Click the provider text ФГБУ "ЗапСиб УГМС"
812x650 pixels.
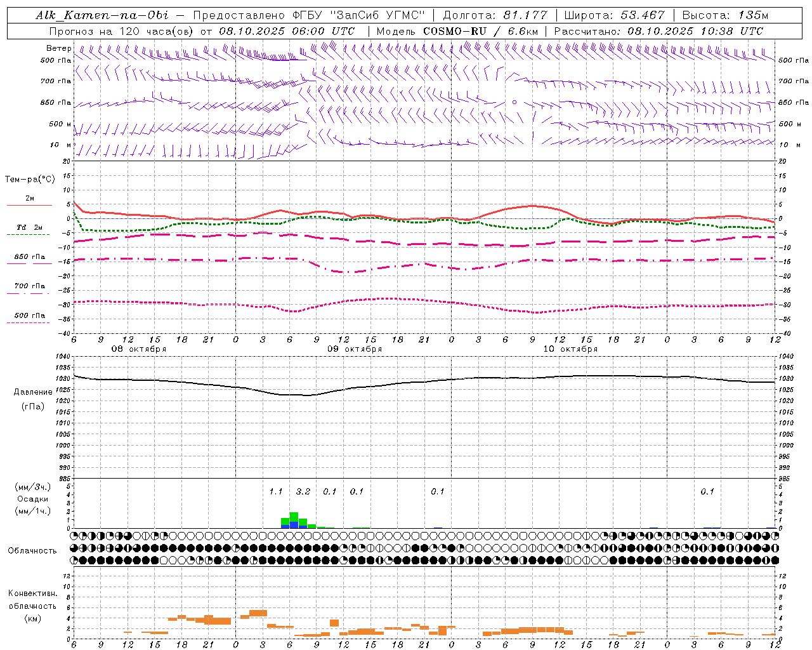358,15
